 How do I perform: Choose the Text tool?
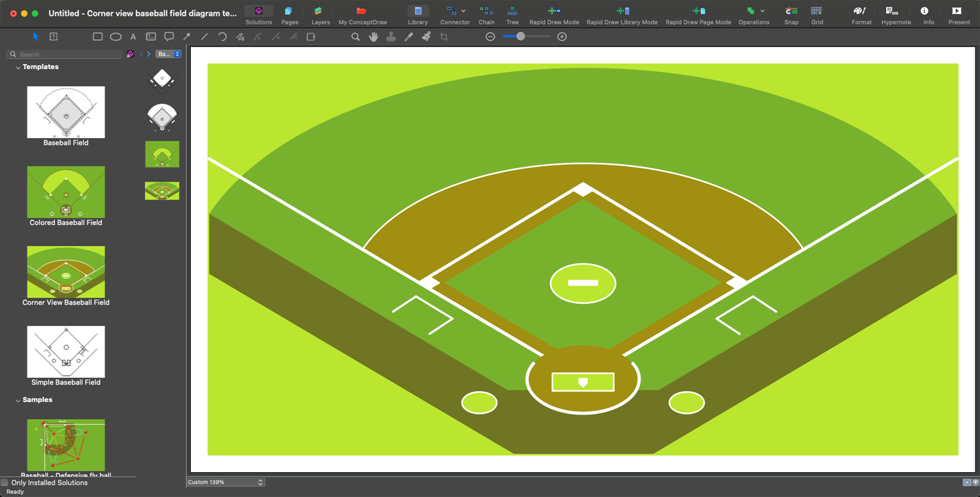(133, 37)
